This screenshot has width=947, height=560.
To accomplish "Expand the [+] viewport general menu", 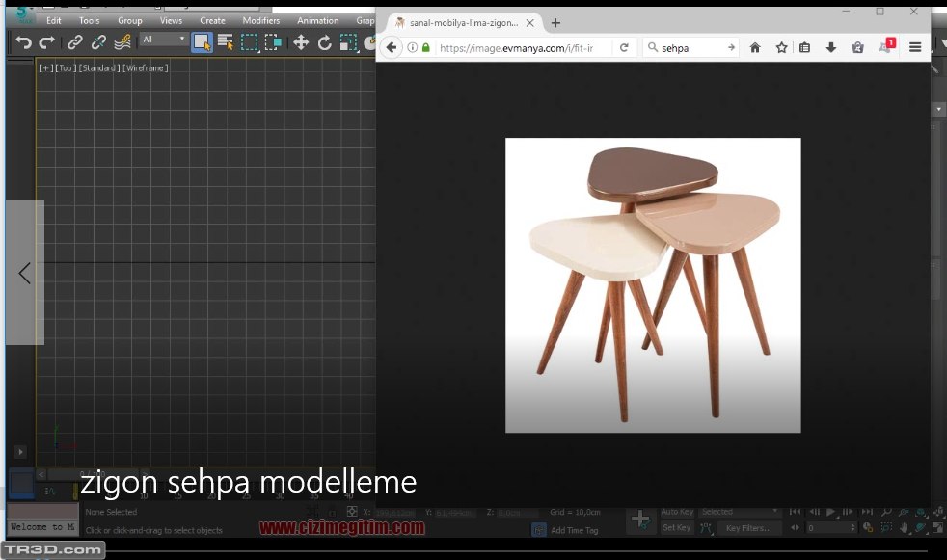I will (x=44, y=68).
